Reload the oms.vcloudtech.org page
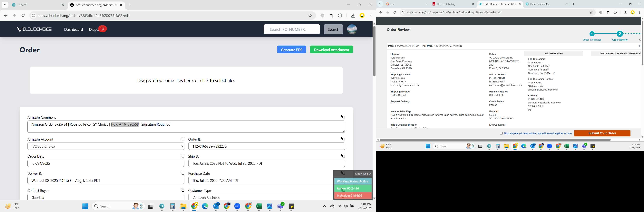This screenshot has width=644, height=212. click(23, 16)
